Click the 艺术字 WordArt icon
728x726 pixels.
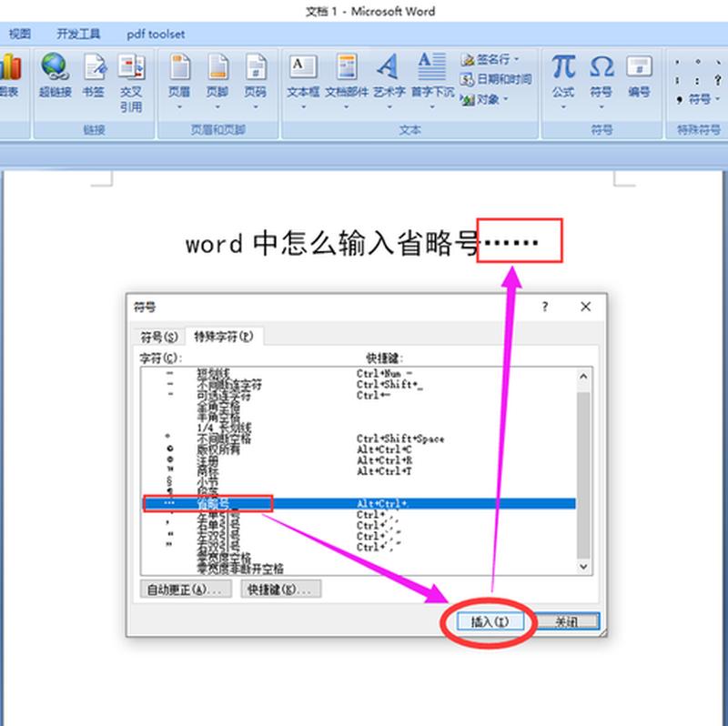pyautogui.click(x=389, y=66)
